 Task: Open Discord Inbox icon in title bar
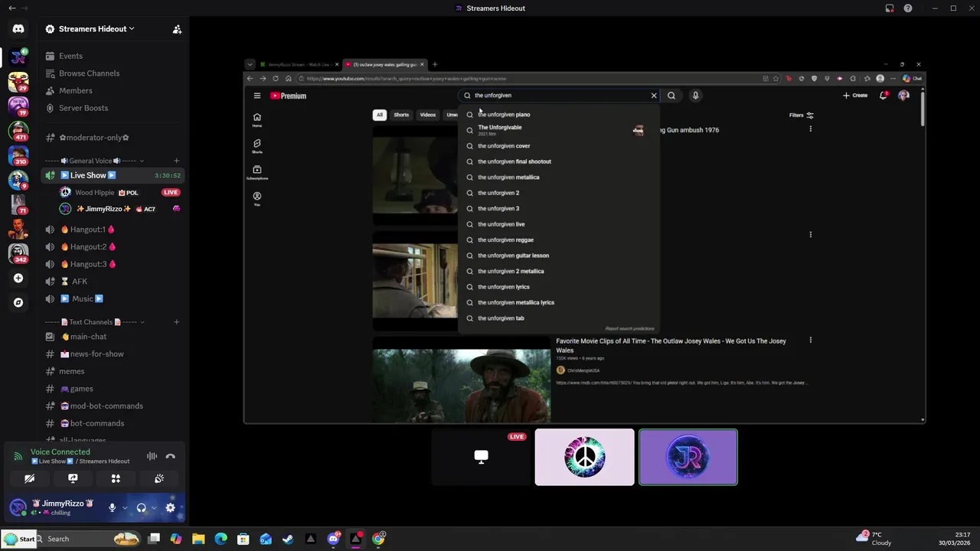pos(890,8)
